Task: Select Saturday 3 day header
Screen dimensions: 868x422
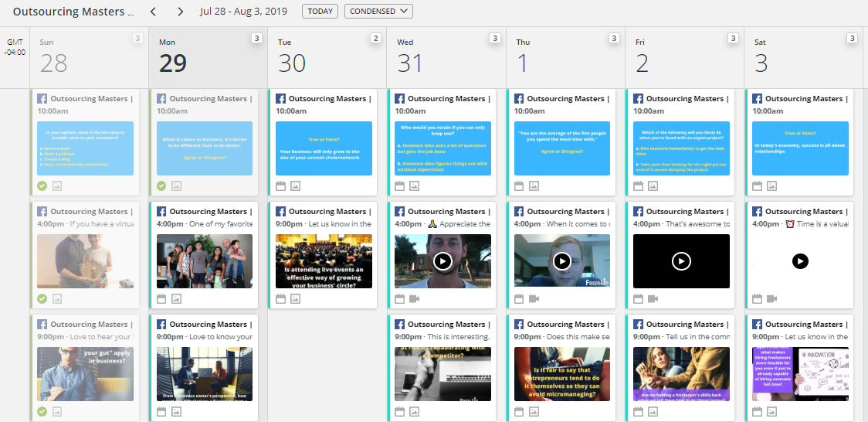Action: (x=803, y=57)
